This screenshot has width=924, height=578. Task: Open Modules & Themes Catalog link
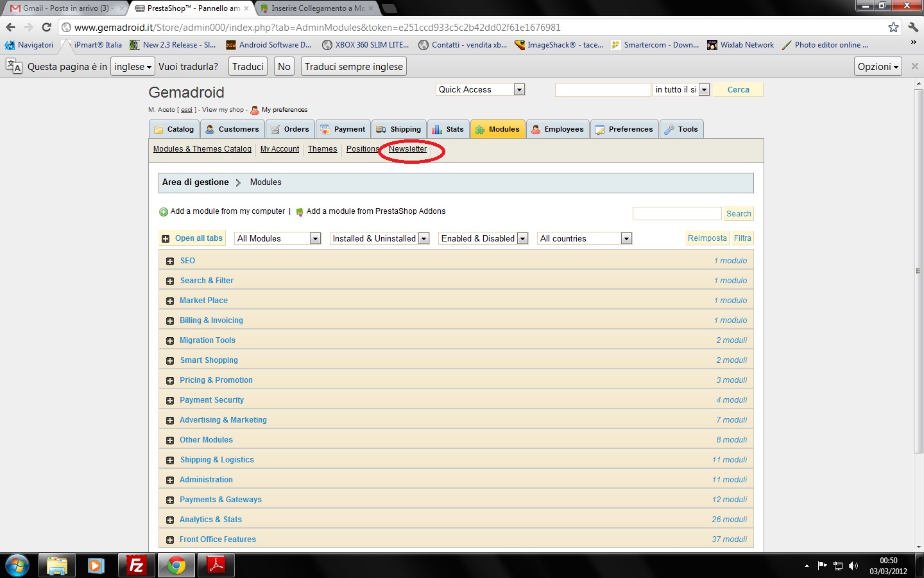202,149
